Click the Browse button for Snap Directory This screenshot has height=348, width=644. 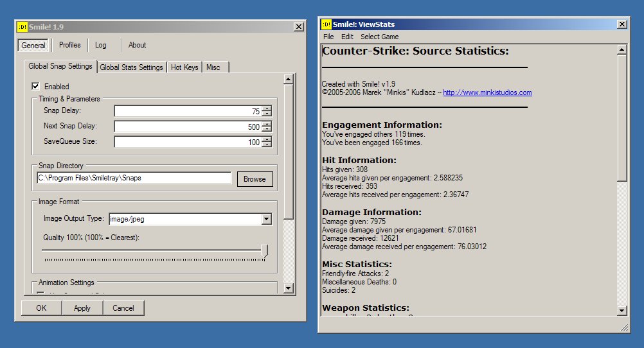pos(255,179)
